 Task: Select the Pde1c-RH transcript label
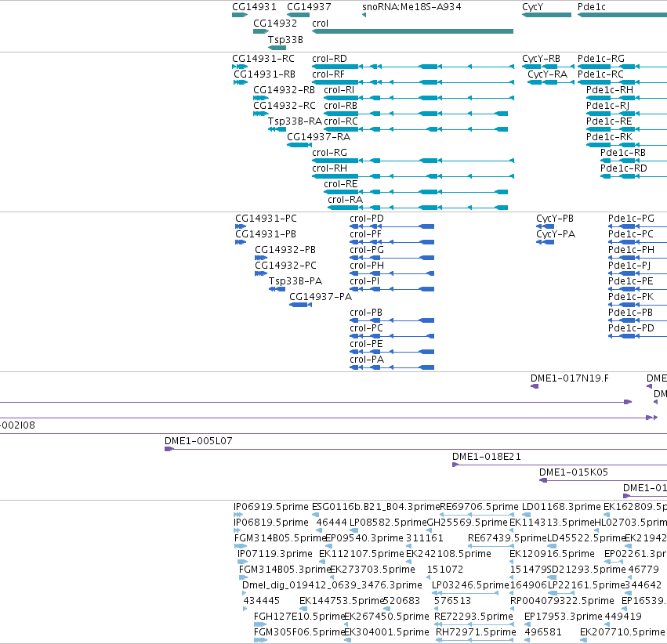(610, 89)
